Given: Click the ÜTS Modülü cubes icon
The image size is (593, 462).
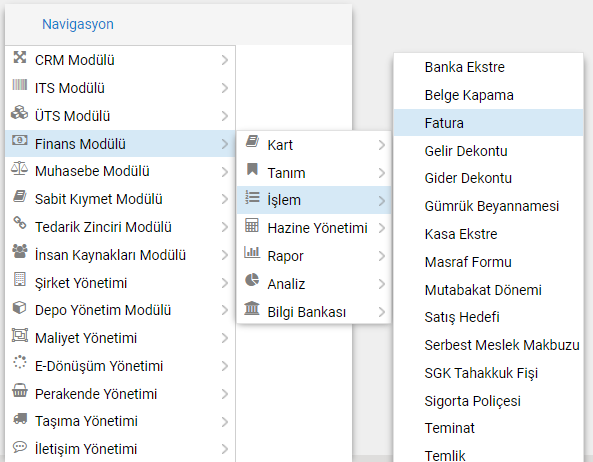Looking at the screenshot, I should tap(20, 113).
